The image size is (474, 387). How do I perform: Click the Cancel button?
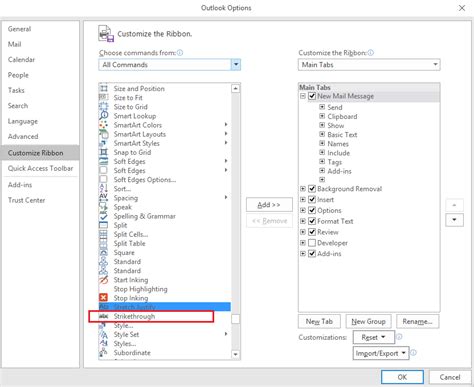coord(450,377)
